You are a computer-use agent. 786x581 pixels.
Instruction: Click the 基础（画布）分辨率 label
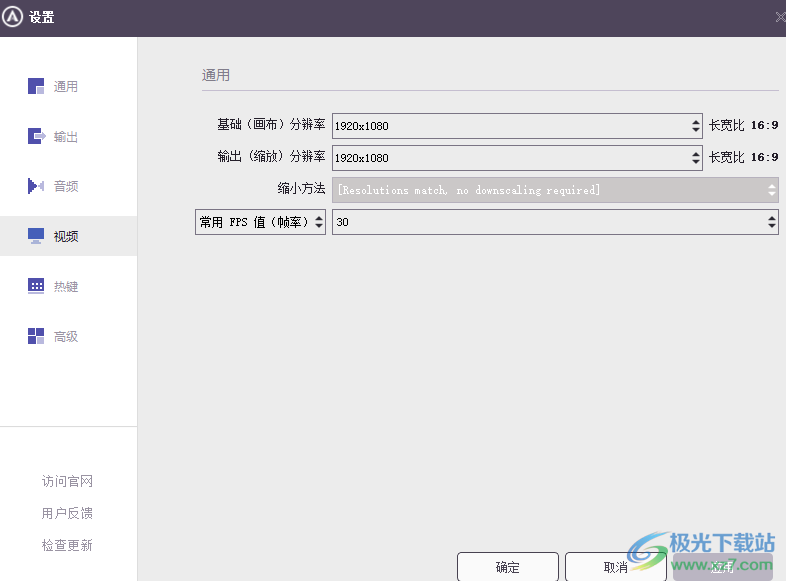pyautogui.click(x=271, y=124)
